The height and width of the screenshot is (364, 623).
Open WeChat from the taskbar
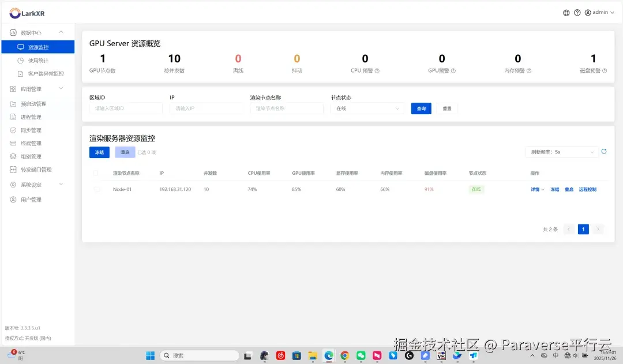pyautogui.click(x=361, y=356)
